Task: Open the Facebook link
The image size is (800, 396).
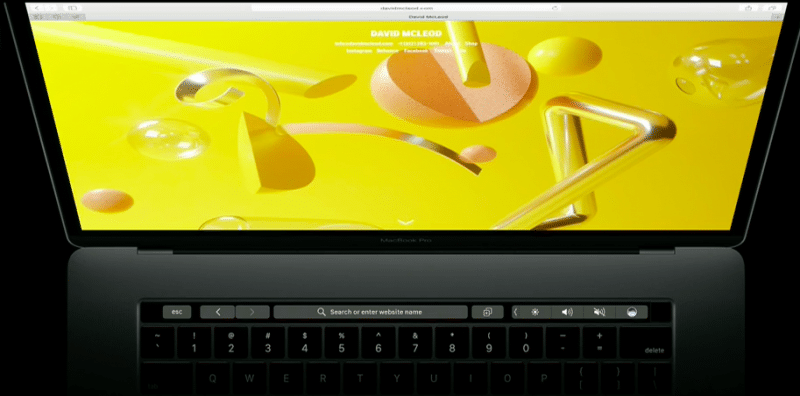Action: 416,51
